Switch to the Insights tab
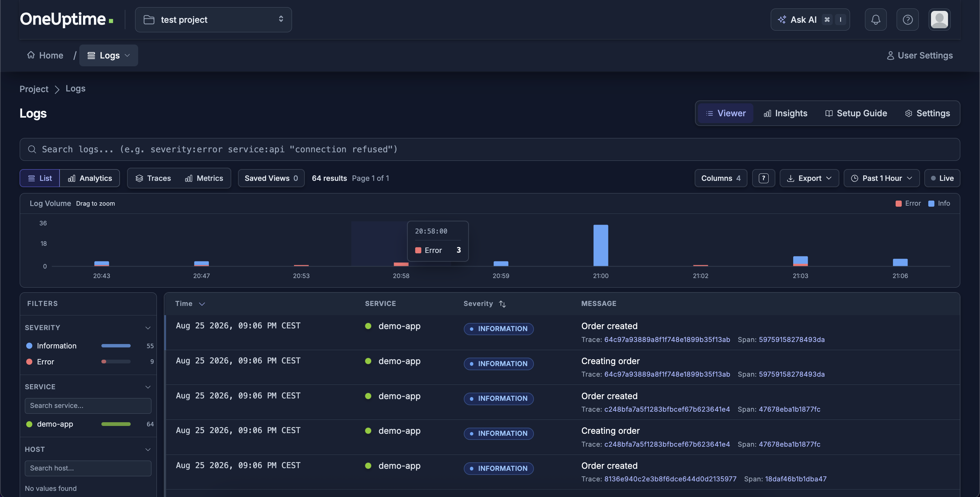Screen dimensions: 980x497 click(x=785, y=113)
